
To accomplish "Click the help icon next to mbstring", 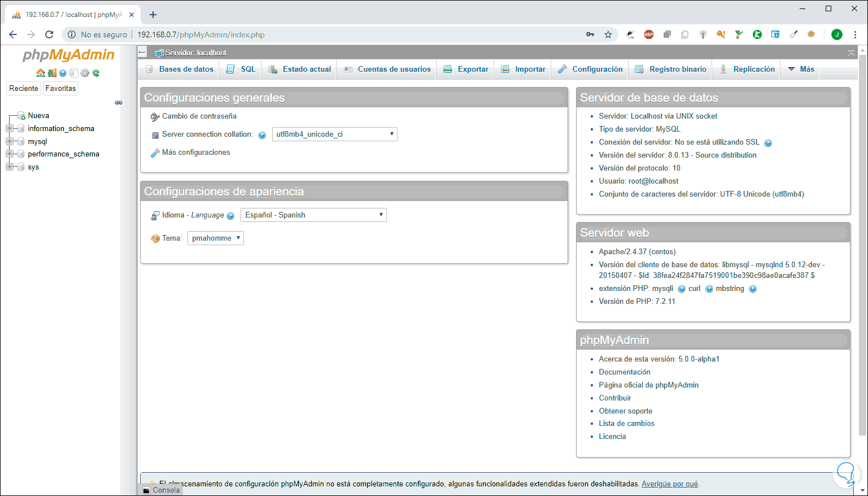I will [753, 289].
